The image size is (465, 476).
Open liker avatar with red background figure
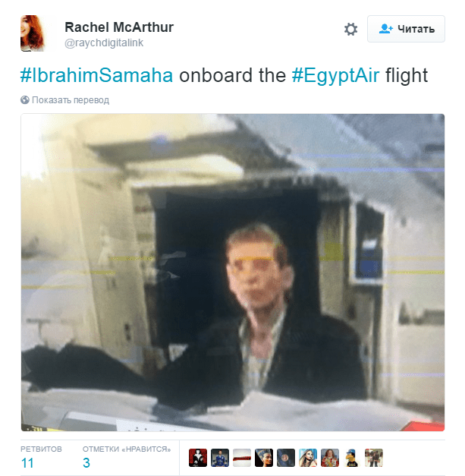(x=198, y=458)
